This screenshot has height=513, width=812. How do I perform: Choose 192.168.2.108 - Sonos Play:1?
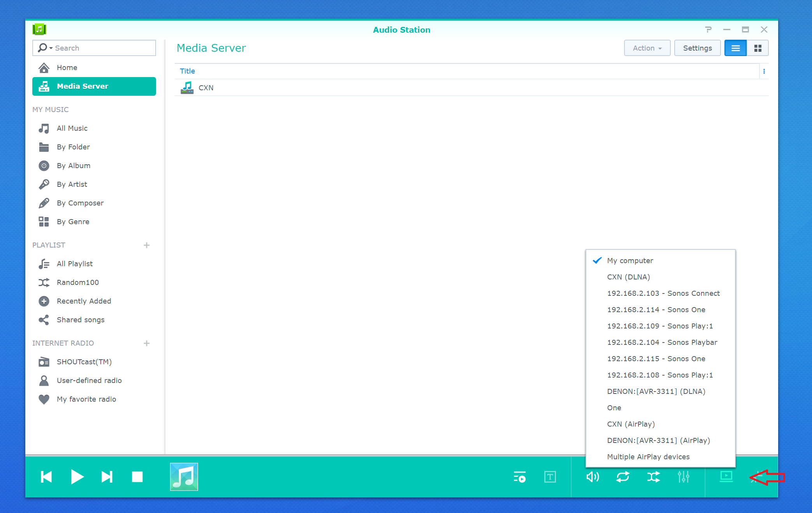(x=661, y=375)
